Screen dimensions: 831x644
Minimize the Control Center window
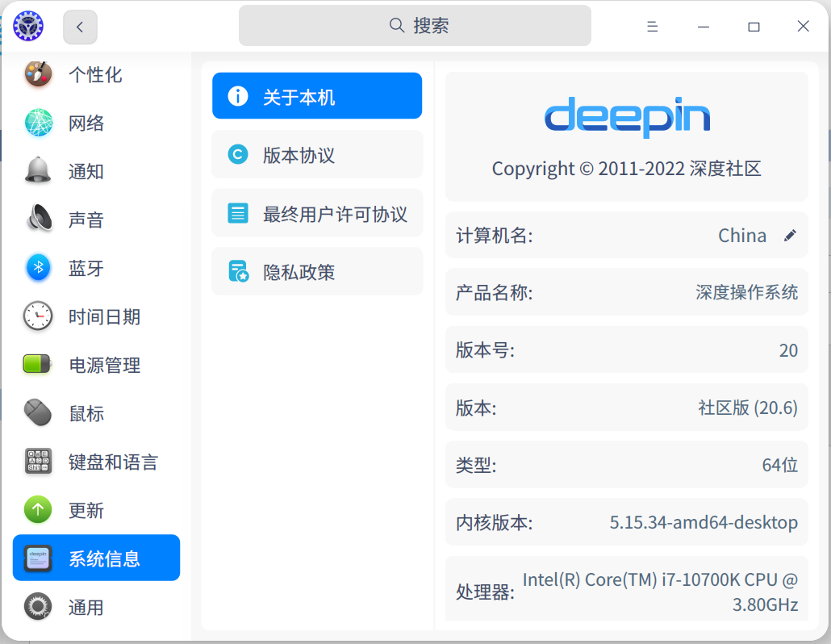point(704,27)
